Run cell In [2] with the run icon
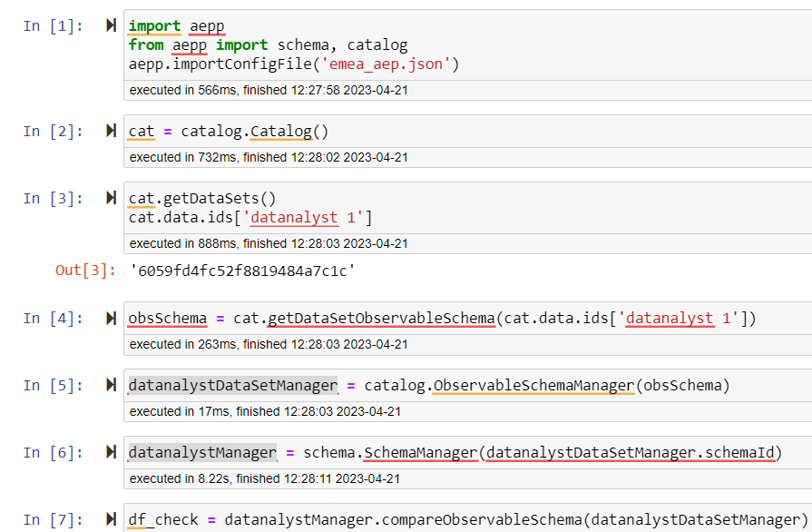 (111, 131)
